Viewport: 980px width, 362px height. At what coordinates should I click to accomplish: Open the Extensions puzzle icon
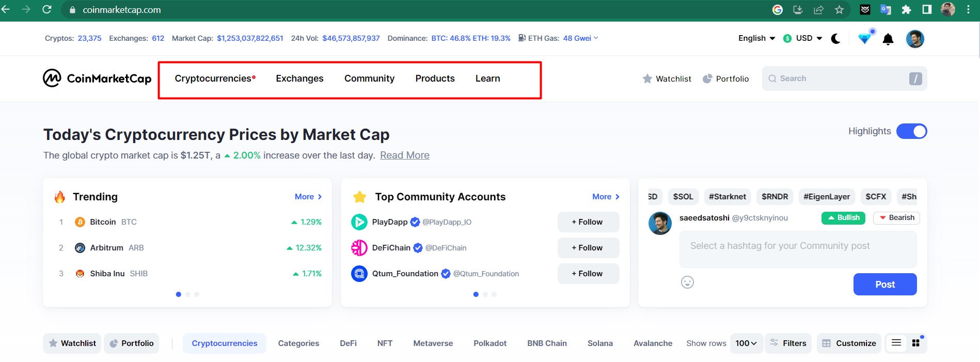(906, 9)
